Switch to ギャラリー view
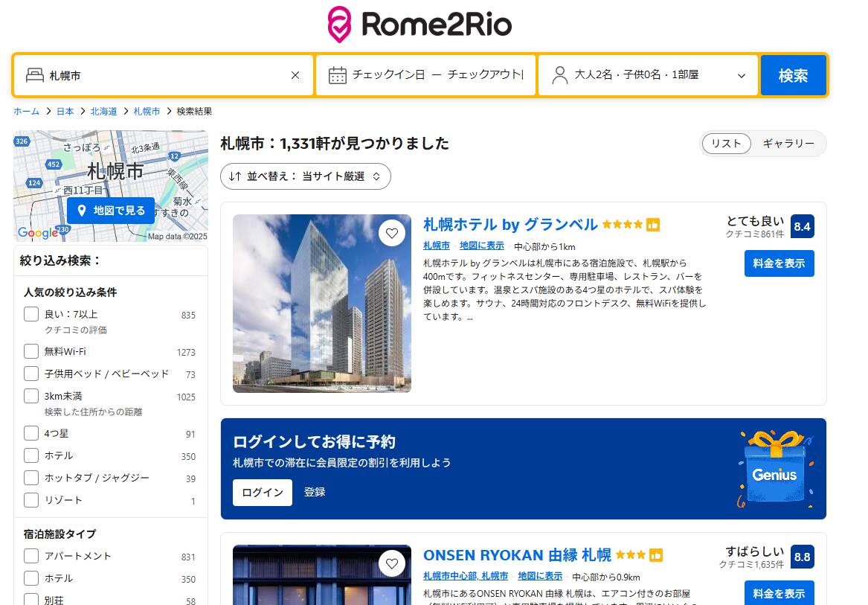Image resolution: width=868 pixels, height=605 pixels. 788,144
